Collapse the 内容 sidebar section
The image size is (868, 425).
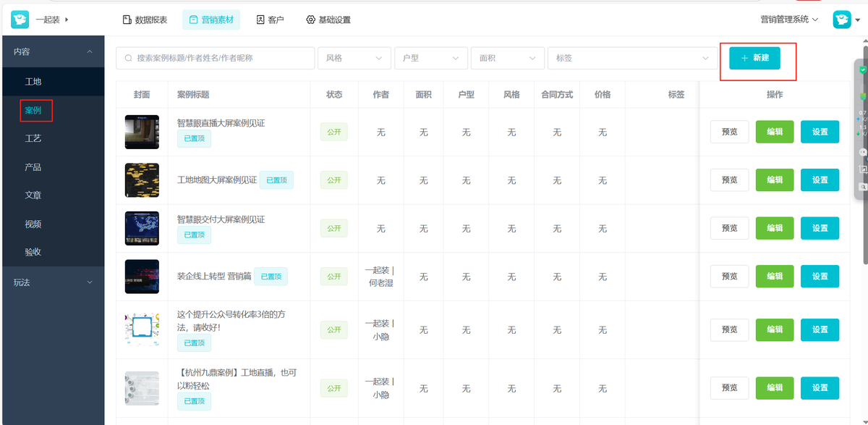click(53, 51)
